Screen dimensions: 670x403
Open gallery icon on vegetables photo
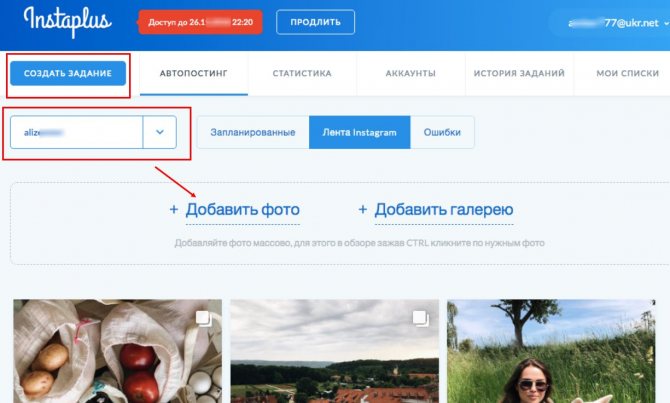tap(203, 318)
